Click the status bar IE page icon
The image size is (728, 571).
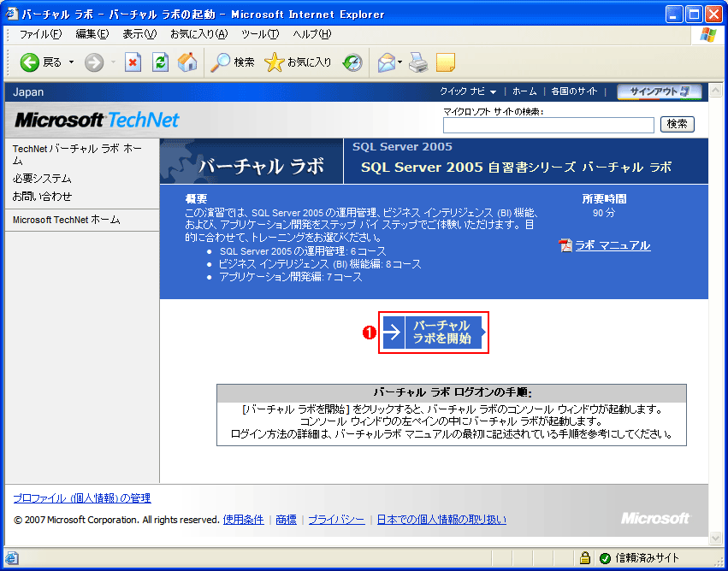(12, 557)
